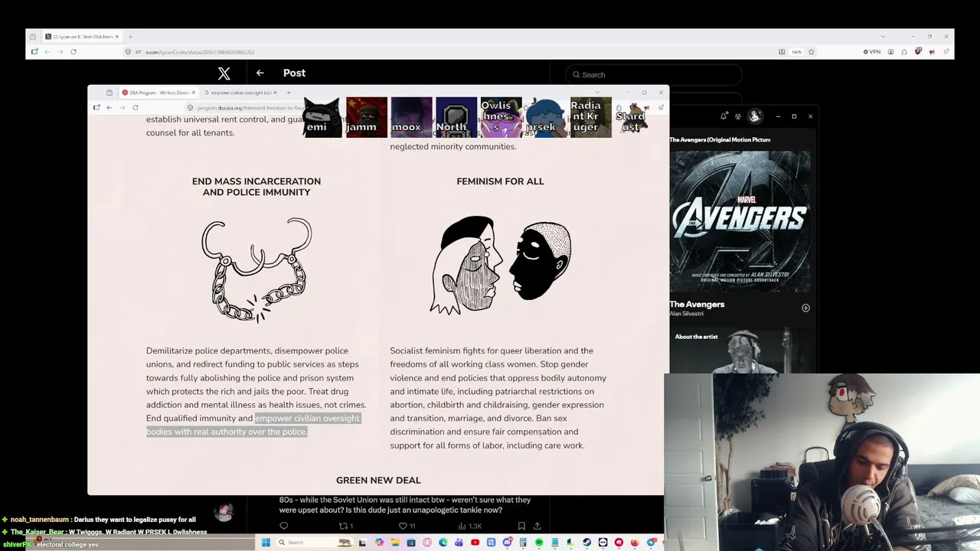
Task: Click the Radiant Kruger avatar in the overlay
Action: [x=590, y=117]
